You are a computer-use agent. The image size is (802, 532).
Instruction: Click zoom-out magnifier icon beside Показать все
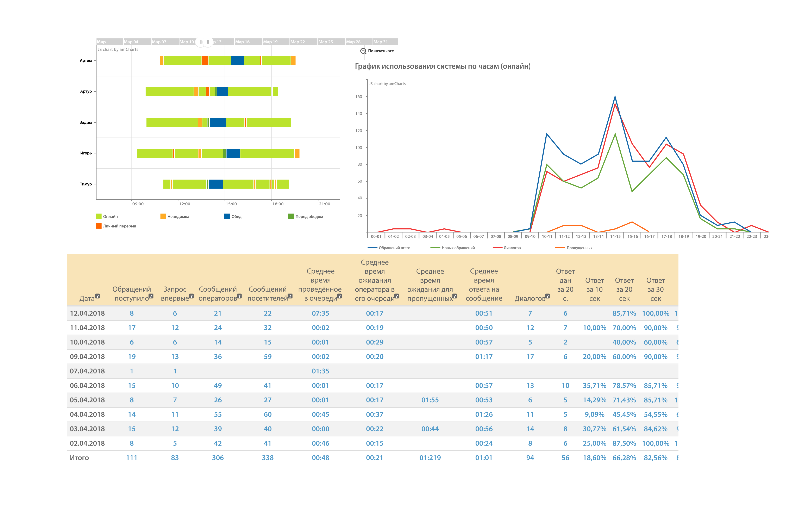click(363, 51)
